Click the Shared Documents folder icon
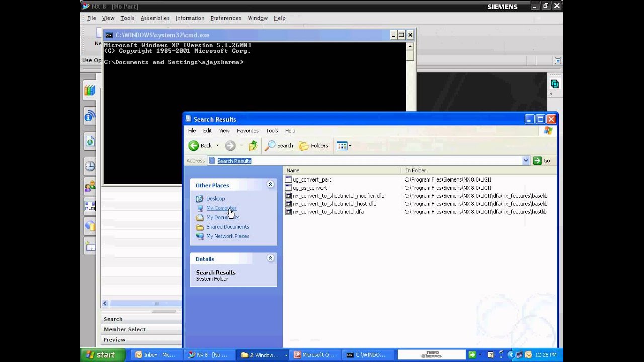The image size is (644, 362). pyautogui.click(x=200, y=227)
